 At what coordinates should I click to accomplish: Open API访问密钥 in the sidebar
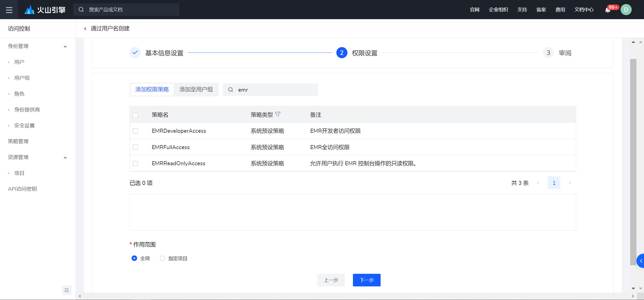(22, 189)
